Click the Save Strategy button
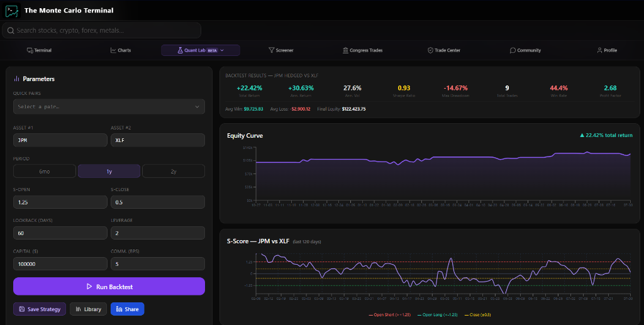 click(x=40, y=309)
